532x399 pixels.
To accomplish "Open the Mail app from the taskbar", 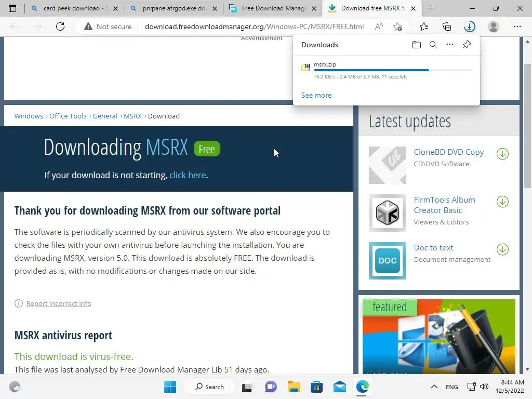I will click(340, 387).
